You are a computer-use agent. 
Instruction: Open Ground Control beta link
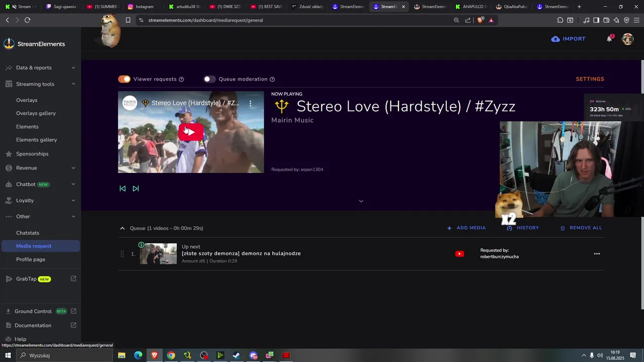coord(40,311)
